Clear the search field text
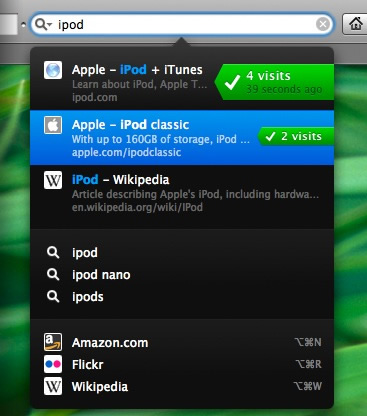The width and height of the screenshot is (367, 416). [x=323, y=24]
